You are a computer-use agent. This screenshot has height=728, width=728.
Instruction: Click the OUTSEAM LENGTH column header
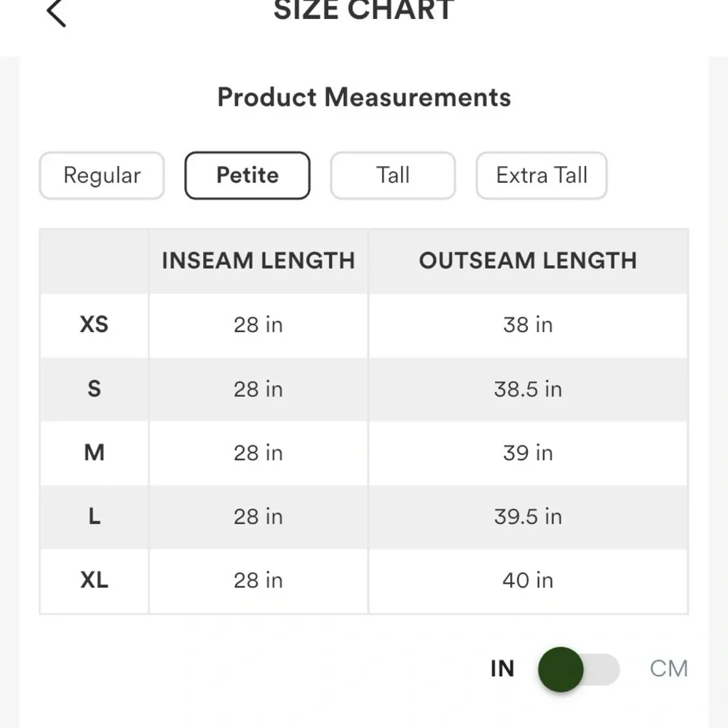(x=528, y=261)
